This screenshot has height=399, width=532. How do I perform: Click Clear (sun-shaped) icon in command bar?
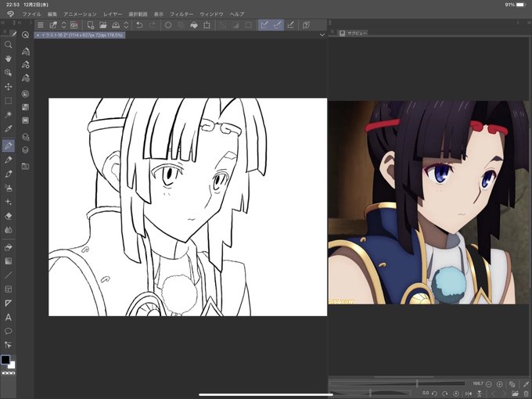click(168, 25)
